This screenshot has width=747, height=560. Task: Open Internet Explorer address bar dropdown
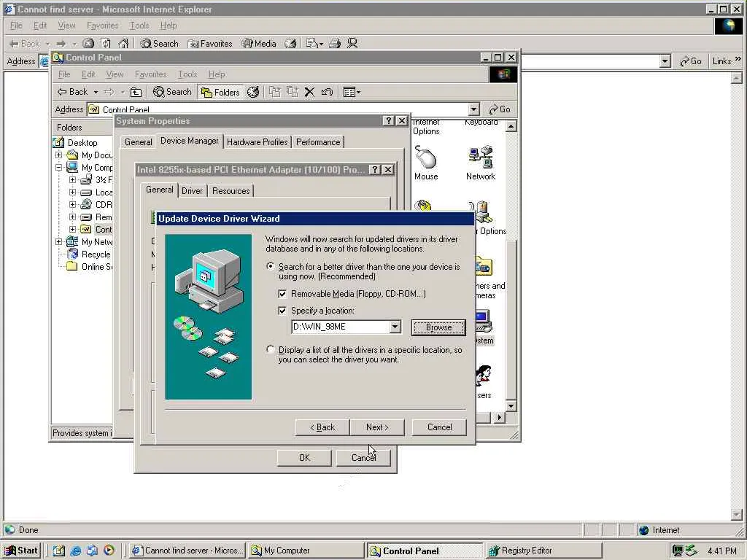665,61
